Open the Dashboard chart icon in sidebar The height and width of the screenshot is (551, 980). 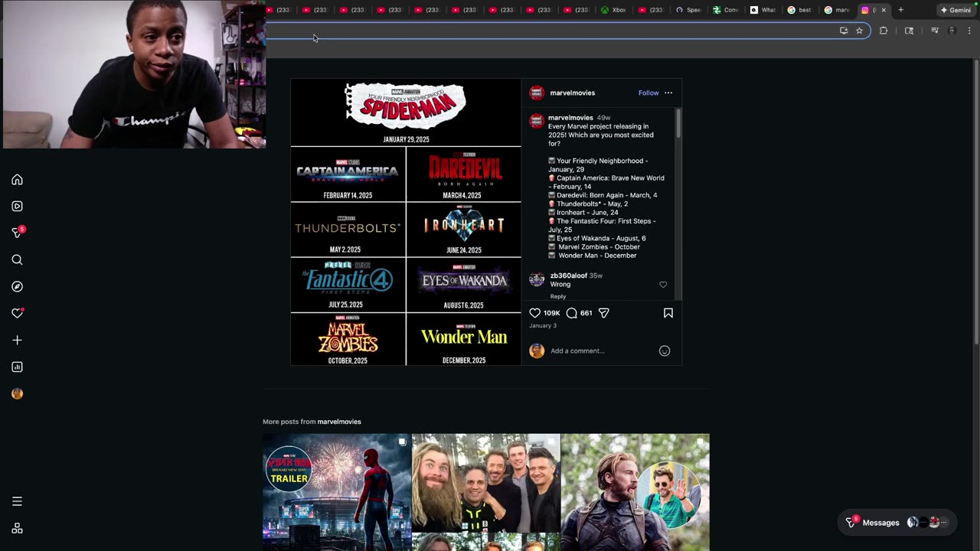[x=17, y=367]
